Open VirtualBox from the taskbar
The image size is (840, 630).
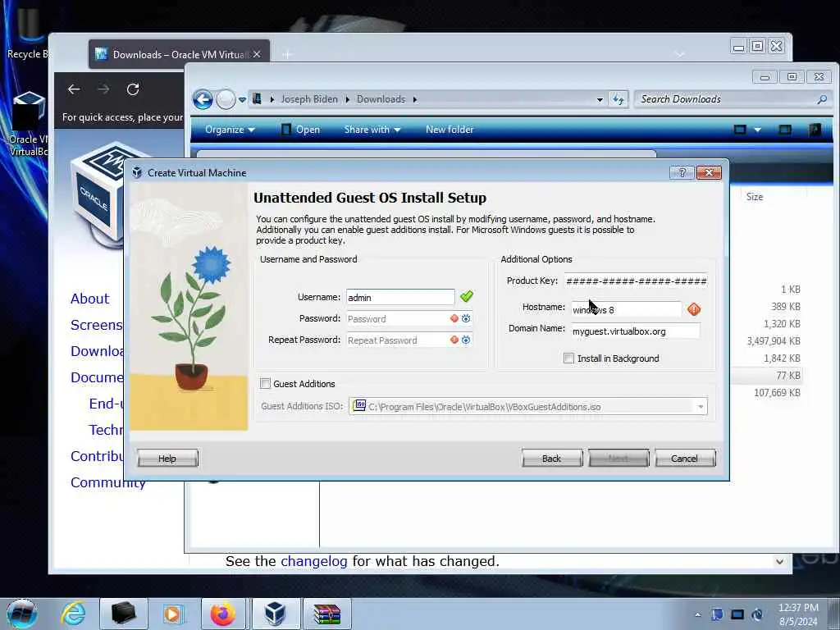(x=275, y=614)
